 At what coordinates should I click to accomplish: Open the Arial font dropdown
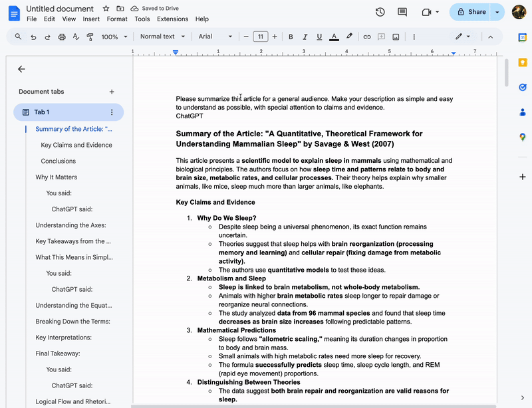(x=215, y=37)
